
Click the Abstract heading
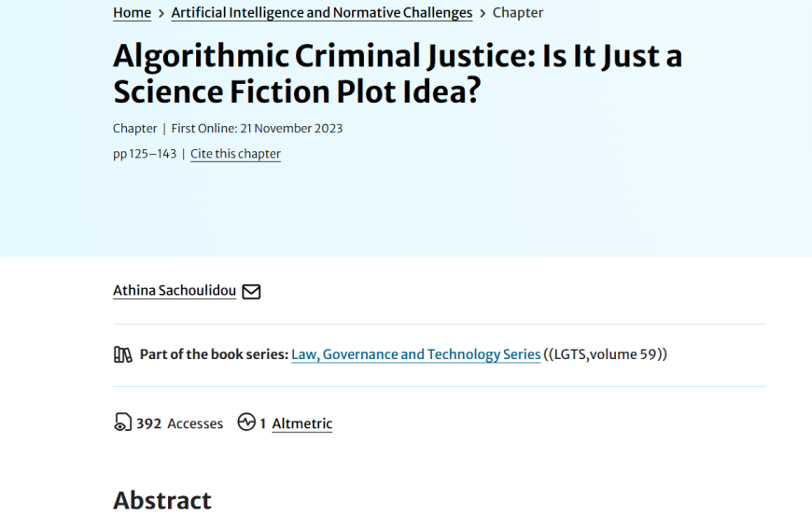coord(162,500)
